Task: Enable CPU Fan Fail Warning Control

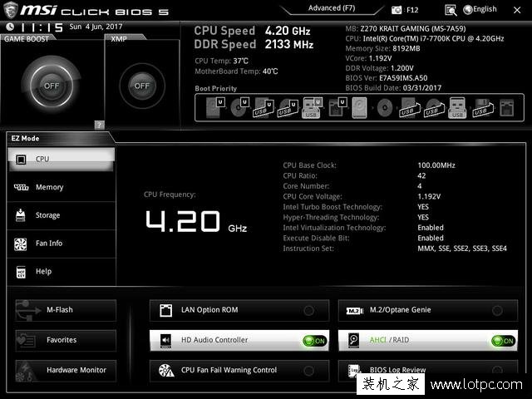Action: 239,371
